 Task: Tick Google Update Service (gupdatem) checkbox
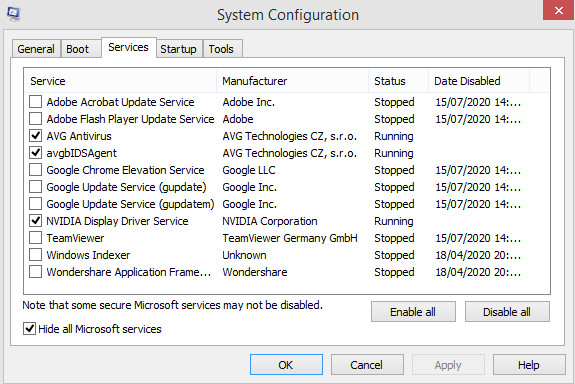pos(36,204)
